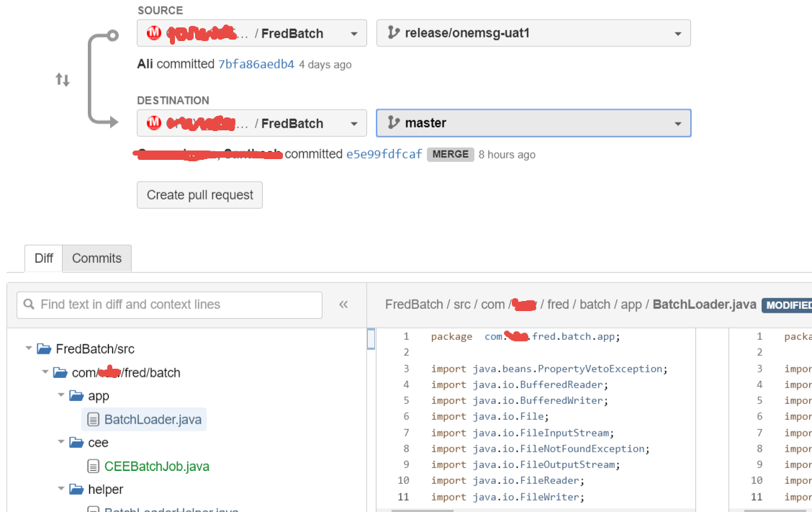The image size is (812, 512).
Task: Click Create pull request button
Action: (200, 195)
